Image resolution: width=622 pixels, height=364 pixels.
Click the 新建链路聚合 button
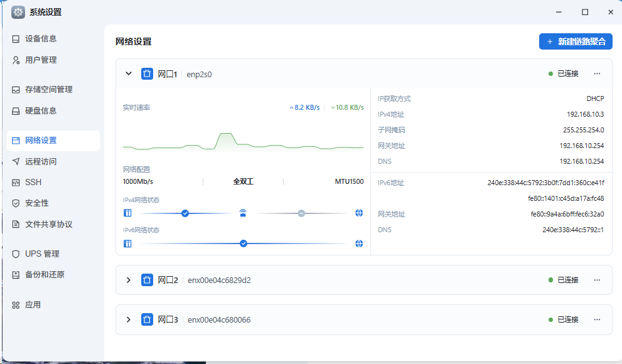click(x=576, y=41)
